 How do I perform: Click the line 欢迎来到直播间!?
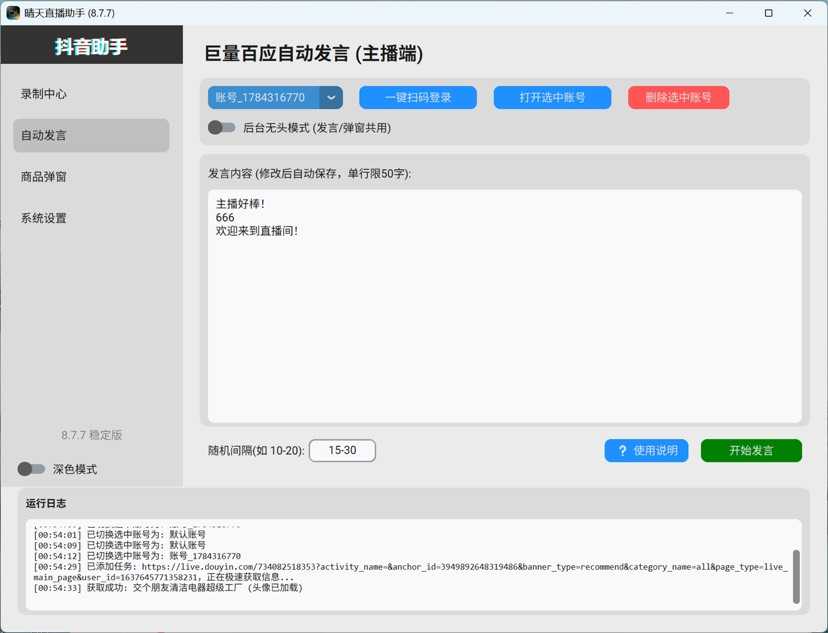tap(257, 231)
